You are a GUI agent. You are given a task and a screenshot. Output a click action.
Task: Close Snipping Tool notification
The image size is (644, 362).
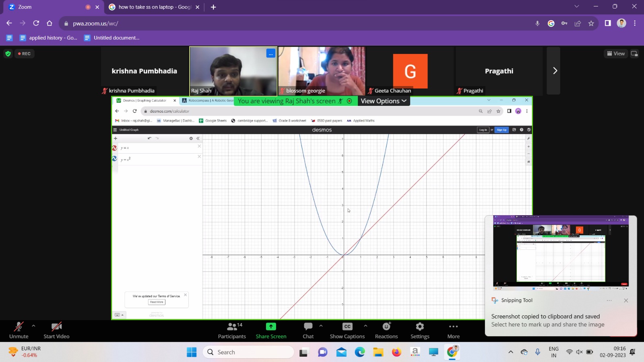click(626, 300)
